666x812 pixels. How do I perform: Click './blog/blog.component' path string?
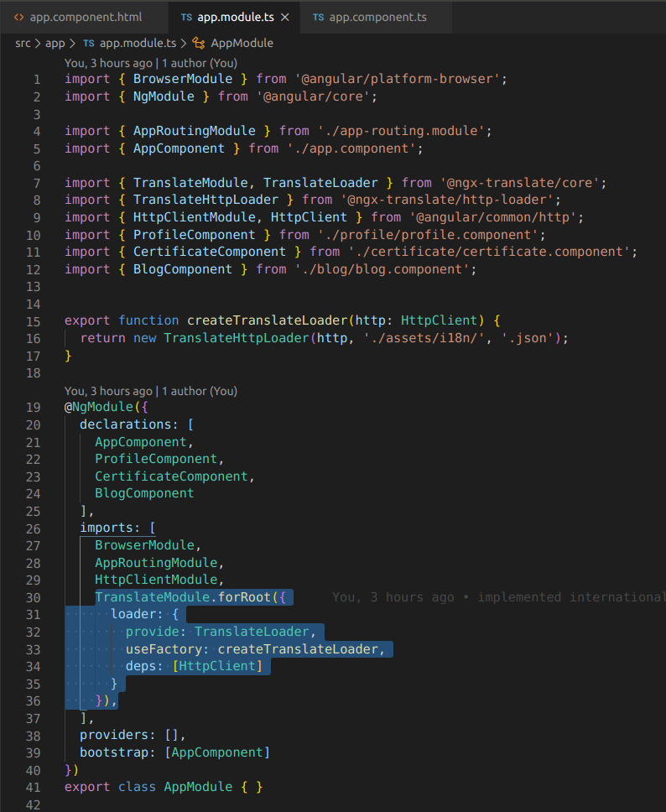(x=382, y=269)
